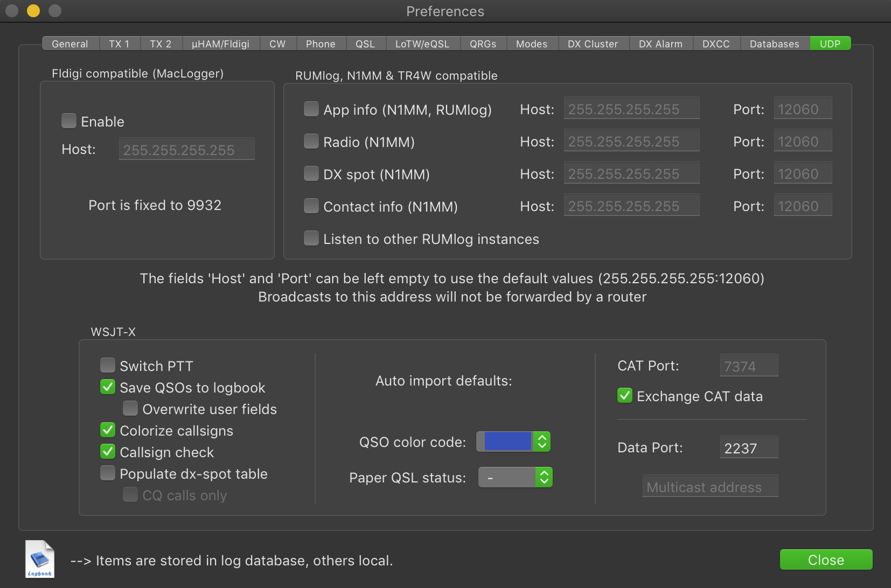Expand the Paper QSL status dropdown

pyautogui.click(x=544, y=477)
